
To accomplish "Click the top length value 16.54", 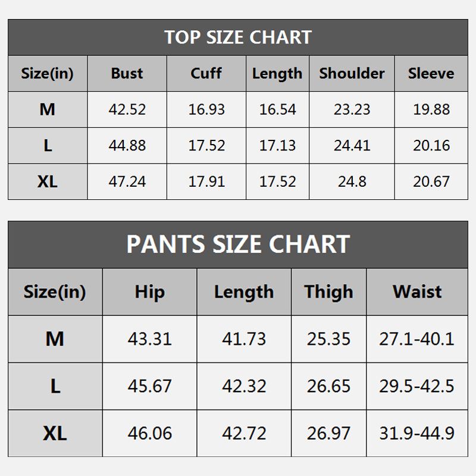I will pos(277,109).
